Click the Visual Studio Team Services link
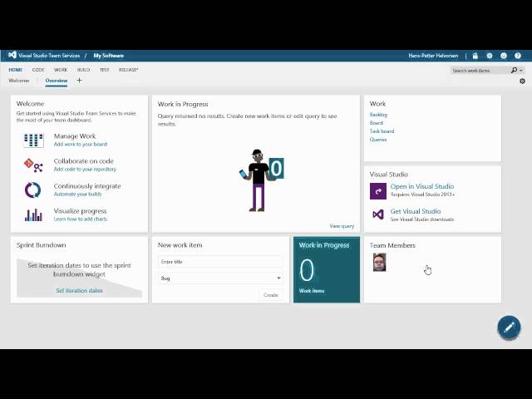The image size is (532, 399). 49,56
